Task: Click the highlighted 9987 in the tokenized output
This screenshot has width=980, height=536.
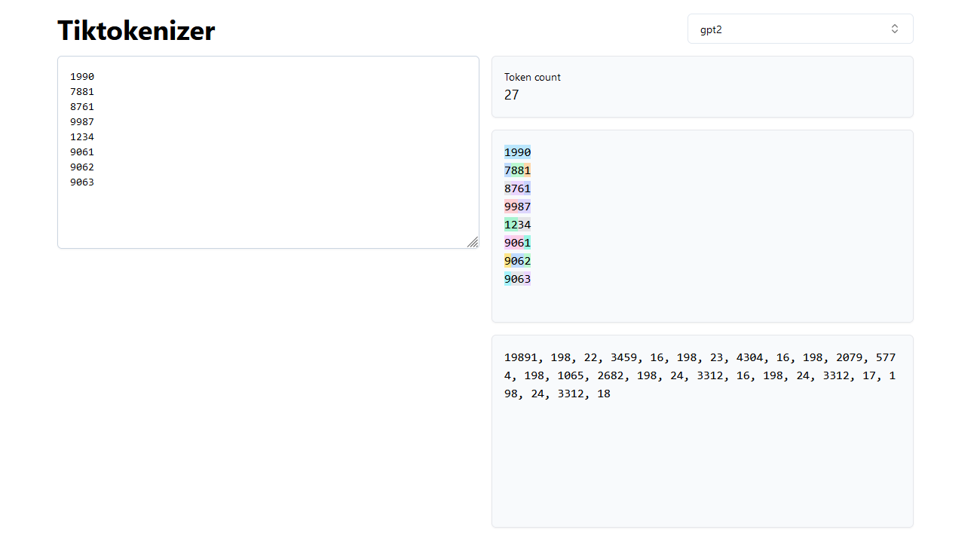Action: [x=517, y=207]
